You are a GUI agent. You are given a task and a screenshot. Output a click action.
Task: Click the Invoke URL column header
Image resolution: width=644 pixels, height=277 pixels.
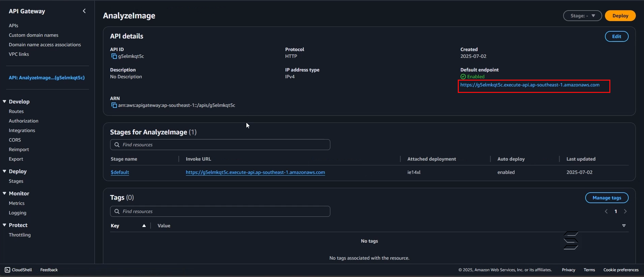(198, 159)
